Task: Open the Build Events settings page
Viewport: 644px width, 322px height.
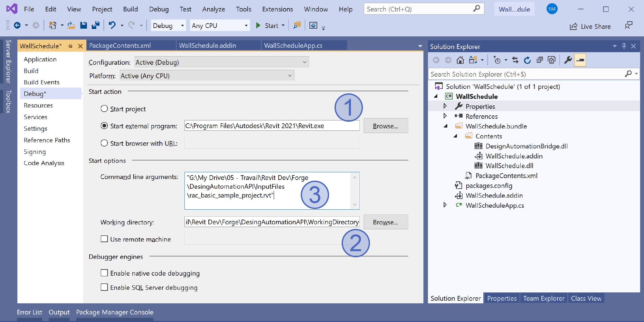Action: pos(42,82)
